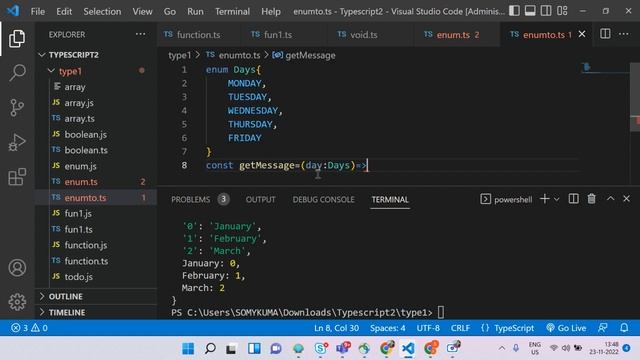640x360 pixels.
Task: Open Explorer views and more actions menu
Action: click(140, 35)
